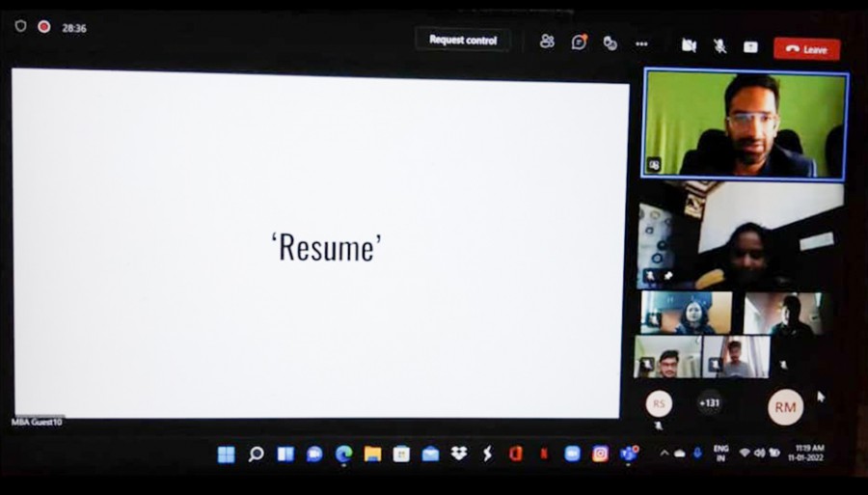Unmute the microphone
Screen dimensions: 868x495
pyautogui.click(x=719, y=46)
